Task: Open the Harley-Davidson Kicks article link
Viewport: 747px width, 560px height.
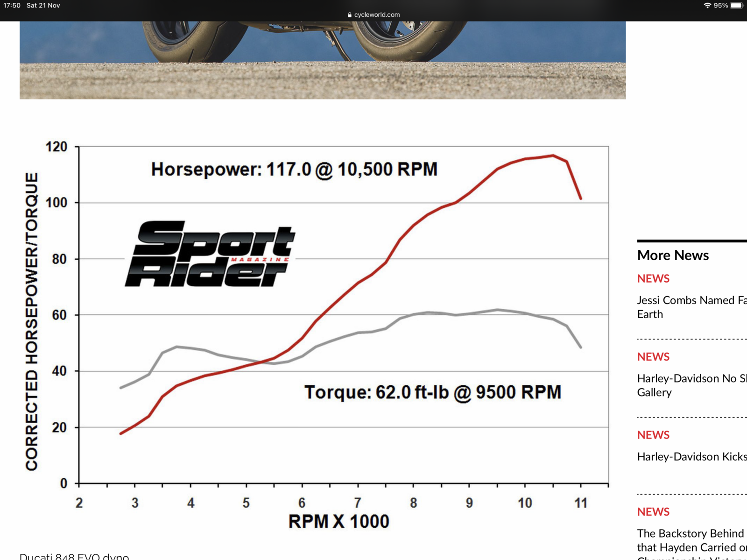Action: point(692,456)
